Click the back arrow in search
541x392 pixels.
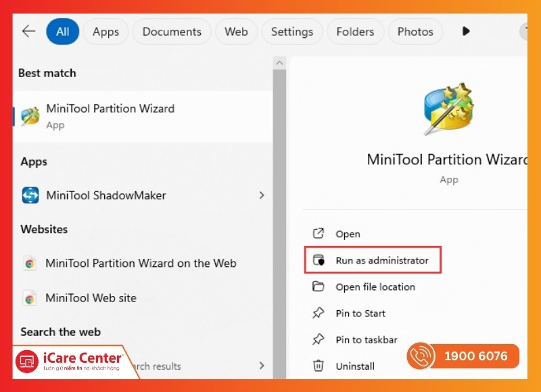(x=28, y=32)
